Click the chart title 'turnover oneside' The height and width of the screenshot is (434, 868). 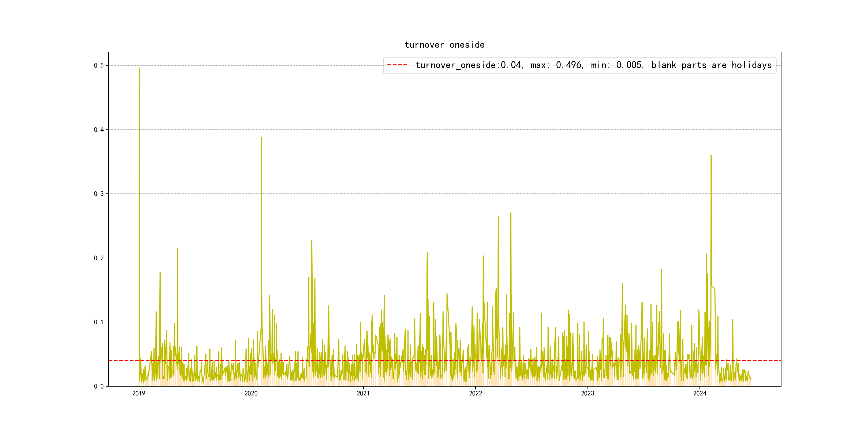444,45
